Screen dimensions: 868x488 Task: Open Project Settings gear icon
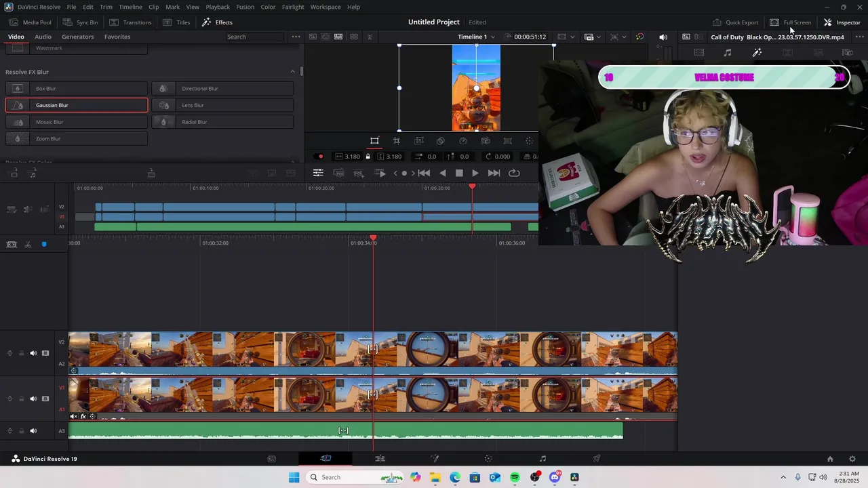coord(852,459)
